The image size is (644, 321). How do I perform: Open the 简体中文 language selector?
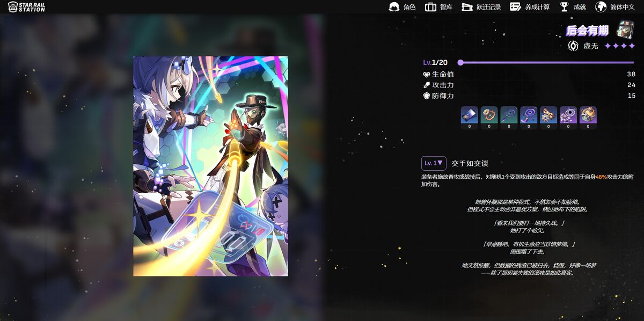tap(616, 7)
